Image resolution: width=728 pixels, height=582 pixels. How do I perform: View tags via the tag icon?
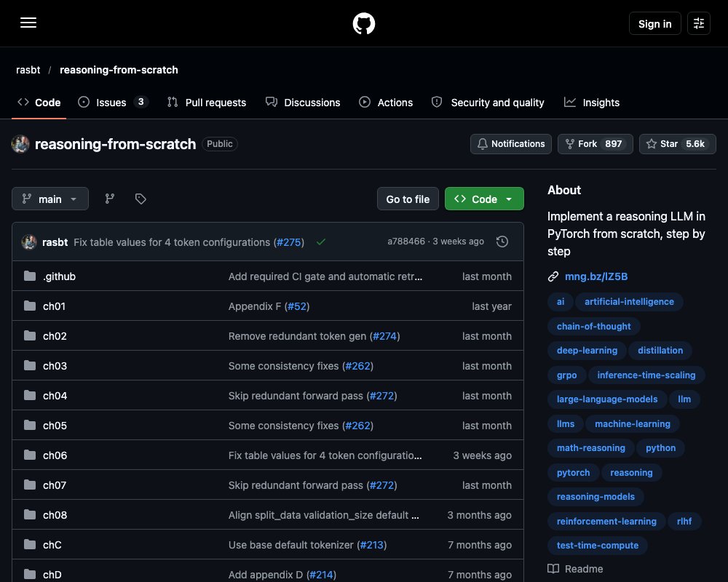141,199
